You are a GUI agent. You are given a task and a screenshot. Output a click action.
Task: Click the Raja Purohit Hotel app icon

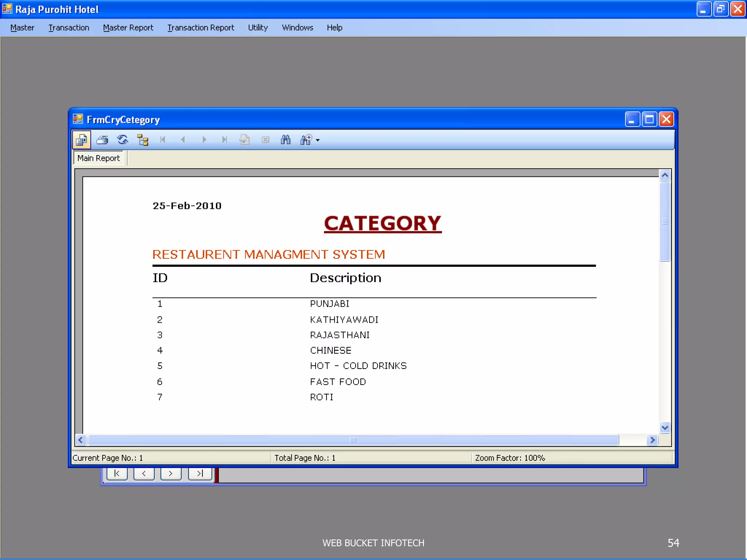pyautogui.click(x=7, y=8)
